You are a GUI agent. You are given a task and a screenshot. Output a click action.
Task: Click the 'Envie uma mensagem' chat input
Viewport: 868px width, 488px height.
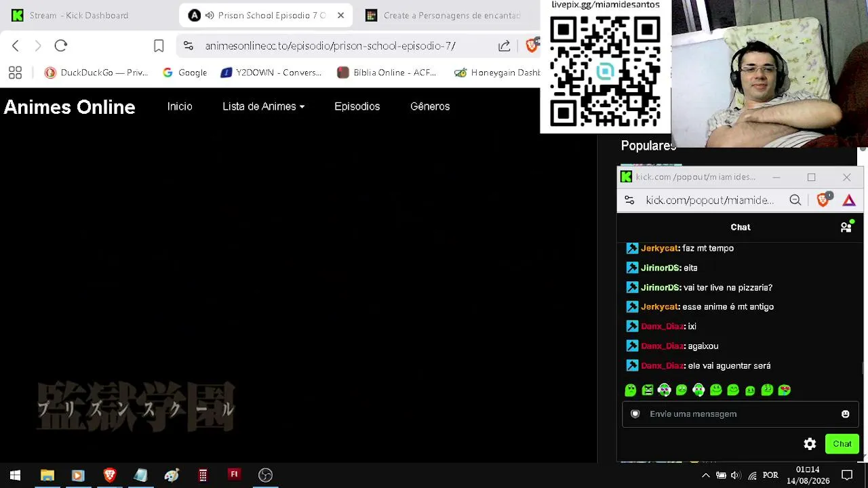(740, 414)
